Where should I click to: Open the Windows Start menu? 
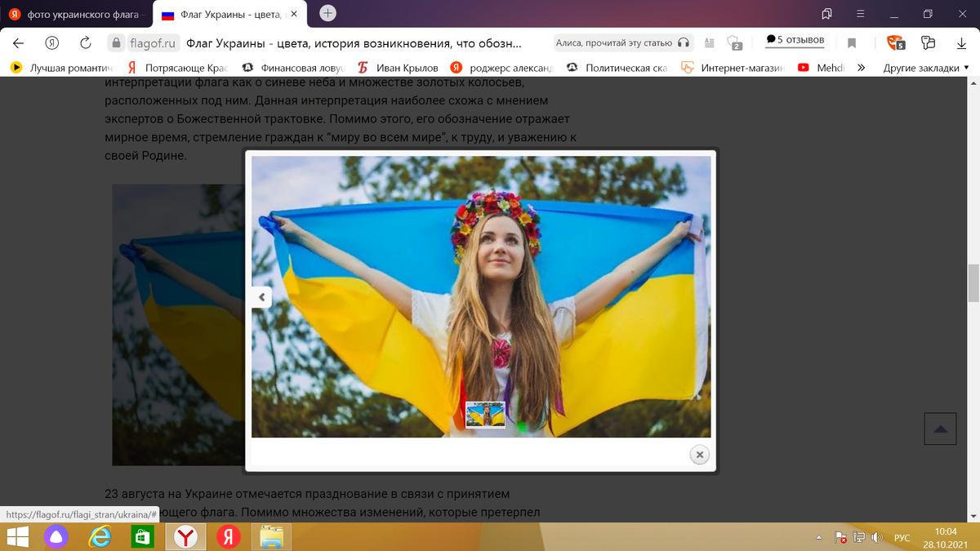point(17,537)
